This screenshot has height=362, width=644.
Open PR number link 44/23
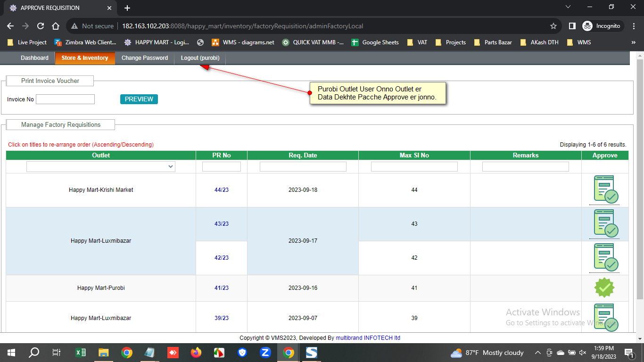point(222,190)
